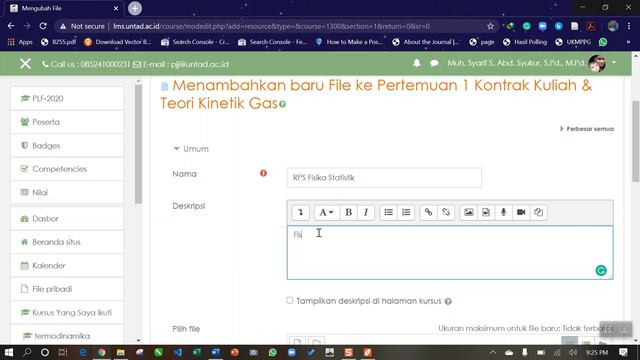Apply bold formatting in description editor
640x360 pixels.
pyautogui.click(x=349, y=212)
